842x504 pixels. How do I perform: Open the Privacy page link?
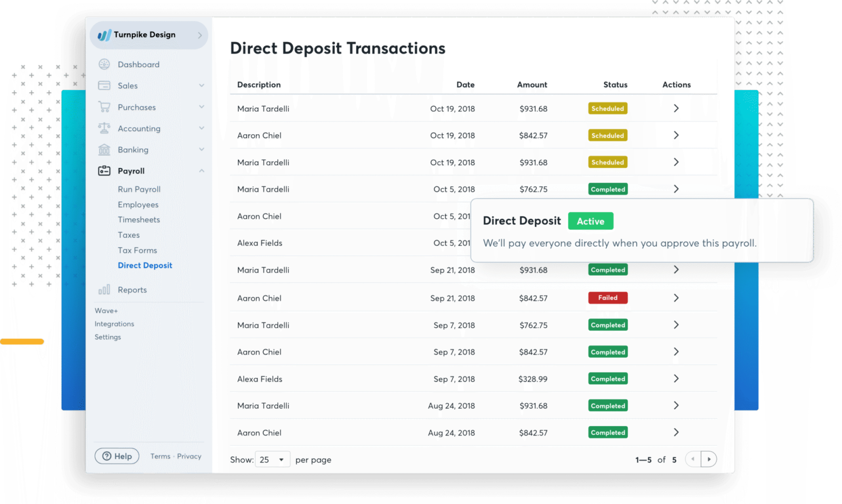click(x=189, y=456)
